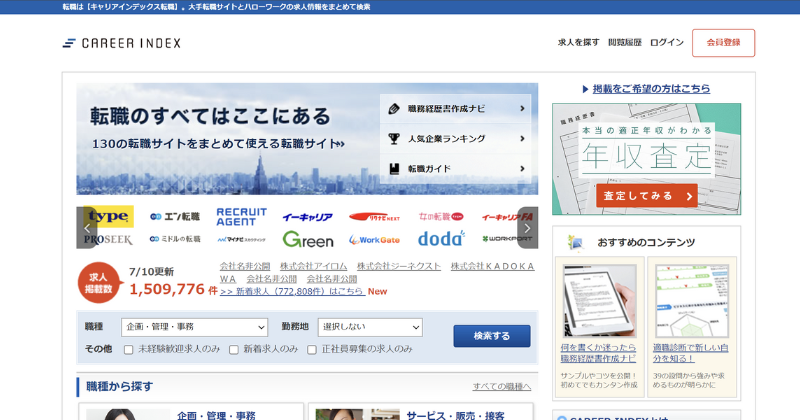Expand the 人気企業ランキング chevron
The image size is (800, 420).
[522, 138]
